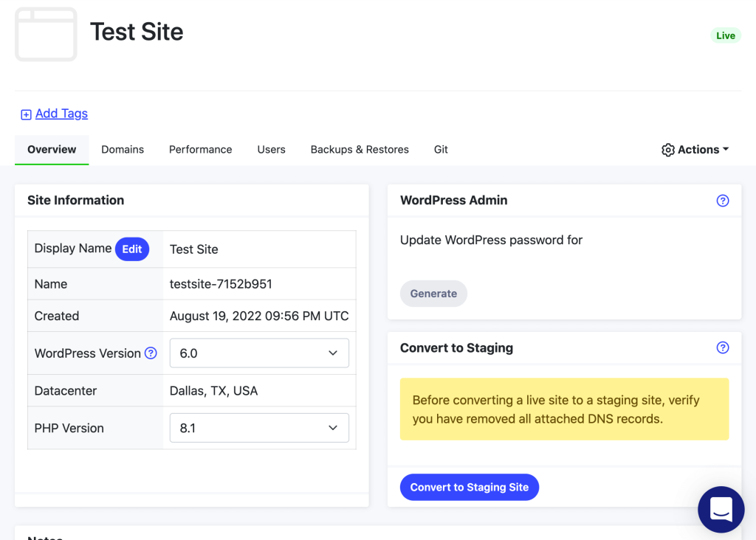Image resolution: width=756 pixels, height=540 pixels.
Task: Click the Created date August 19, 2022
Action: tap(259, 316)
